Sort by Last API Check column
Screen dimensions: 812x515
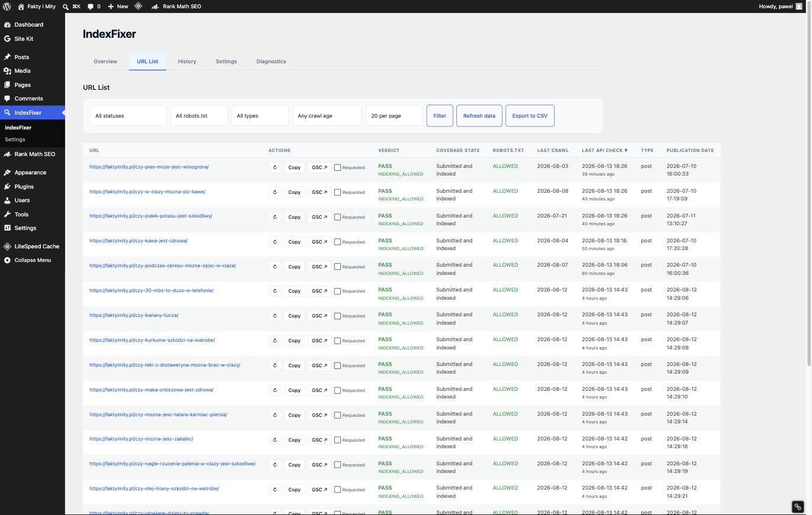coord(604,150)
